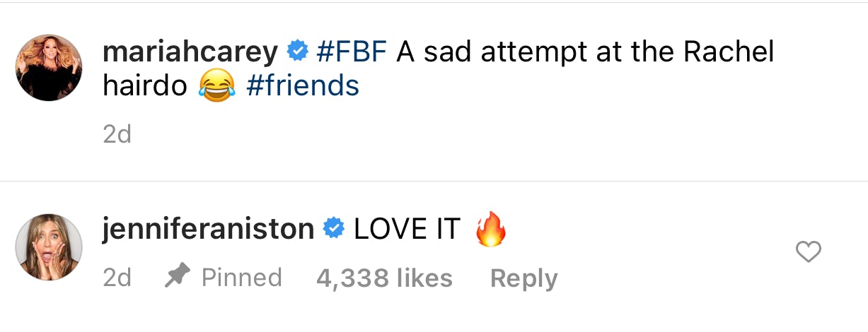Click the pin icon beside Pinned
The image size is (868, 332).
point(176,278)
